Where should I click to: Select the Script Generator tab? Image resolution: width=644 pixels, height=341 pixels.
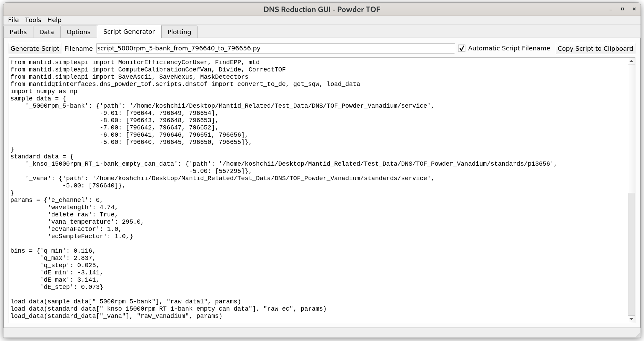129,31
